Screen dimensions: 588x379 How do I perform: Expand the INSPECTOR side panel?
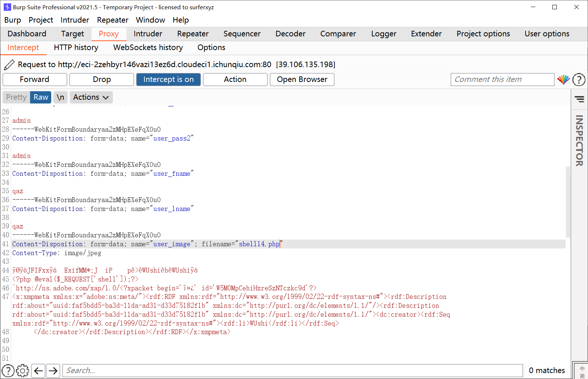pyautogui.click(x=579, y=141)
